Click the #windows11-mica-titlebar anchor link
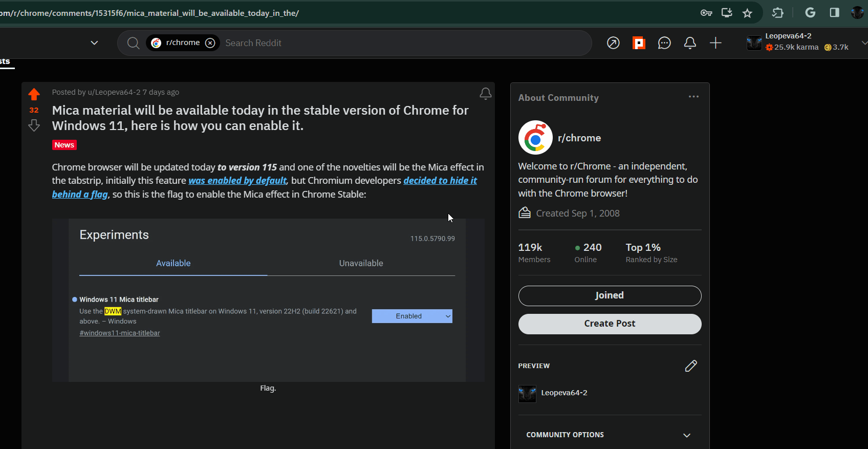Screen dimensions: 868x449 pyautogui.click(x=120, y=333)
